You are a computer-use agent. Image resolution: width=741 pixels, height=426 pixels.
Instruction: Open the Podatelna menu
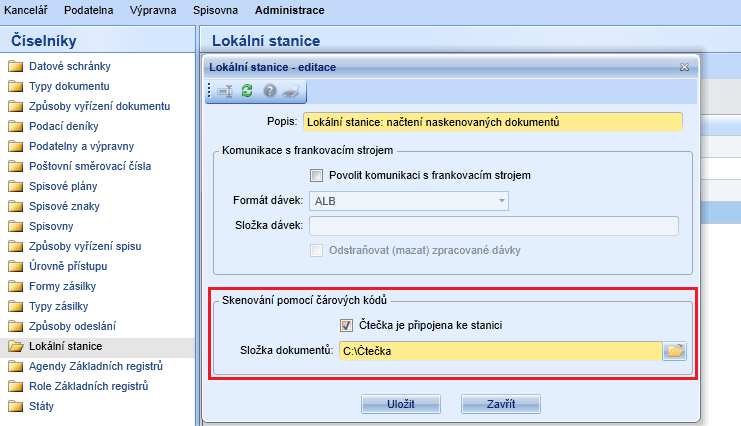click(x=88, y=10)
